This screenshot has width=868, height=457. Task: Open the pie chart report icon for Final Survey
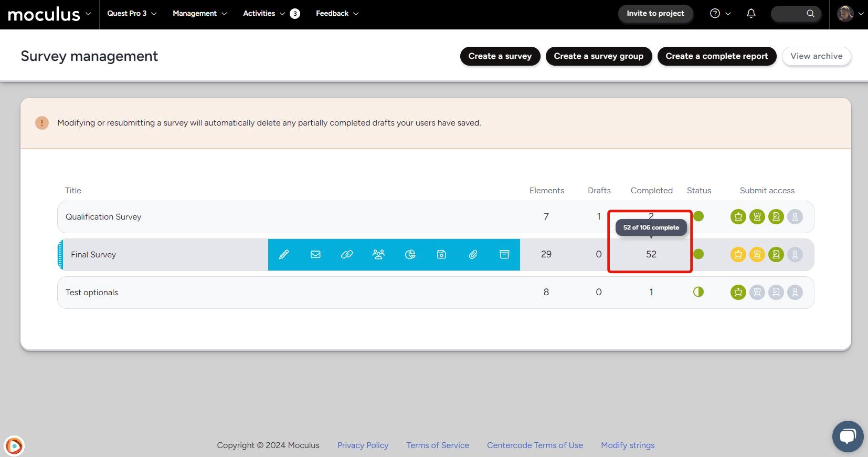[x=410, y=255]
